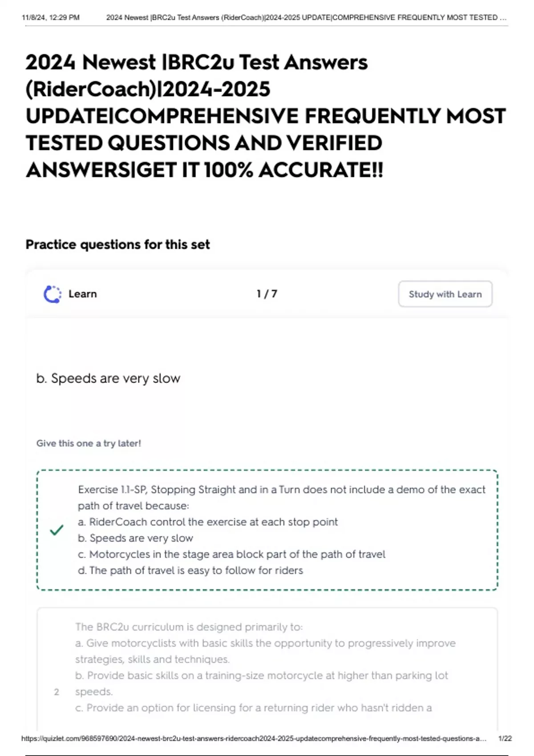Click the Learn mode circular icon
The width and height of the screenshot is (534, 756).
53,294
